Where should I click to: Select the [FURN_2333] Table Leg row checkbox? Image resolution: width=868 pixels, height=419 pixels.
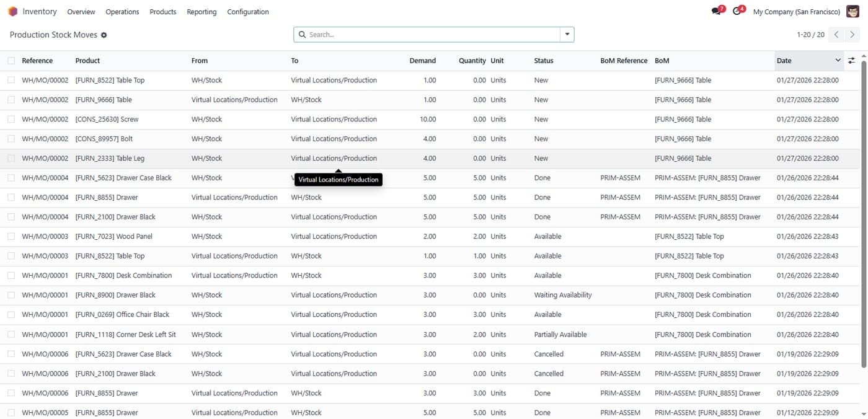pos(11,158)
